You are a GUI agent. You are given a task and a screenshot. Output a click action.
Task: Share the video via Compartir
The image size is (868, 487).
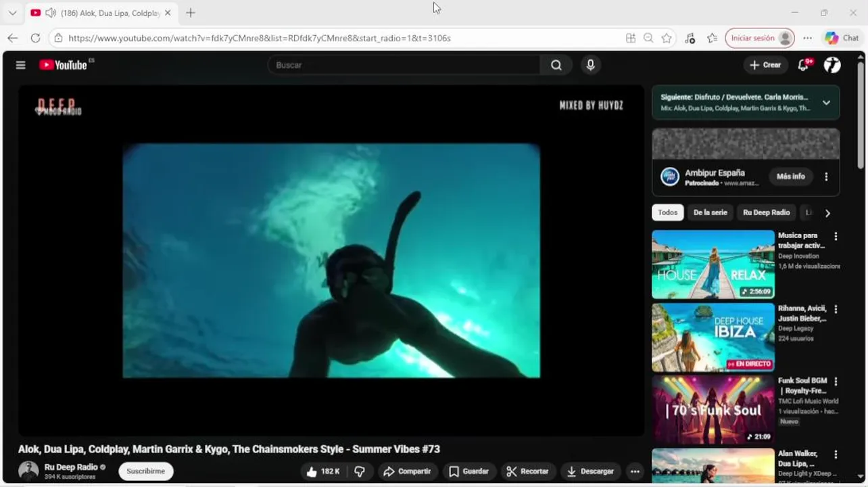pos(408,471)
